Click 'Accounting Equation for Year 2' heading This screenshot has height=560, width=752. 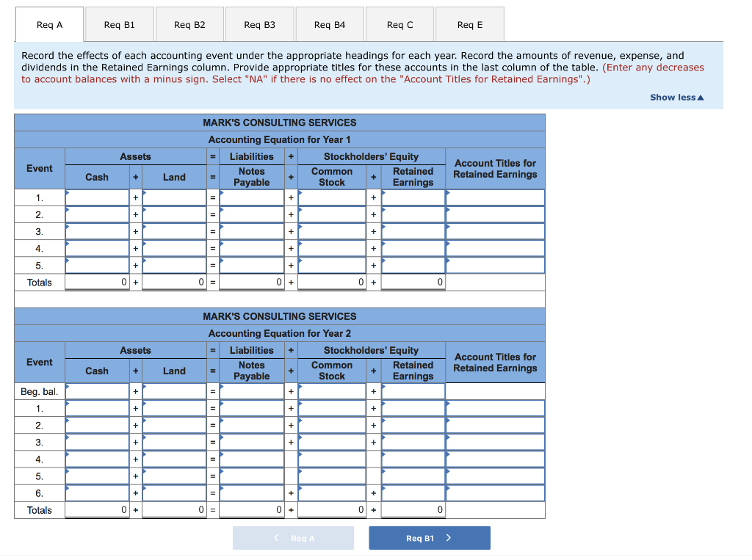tap(280, 333)
